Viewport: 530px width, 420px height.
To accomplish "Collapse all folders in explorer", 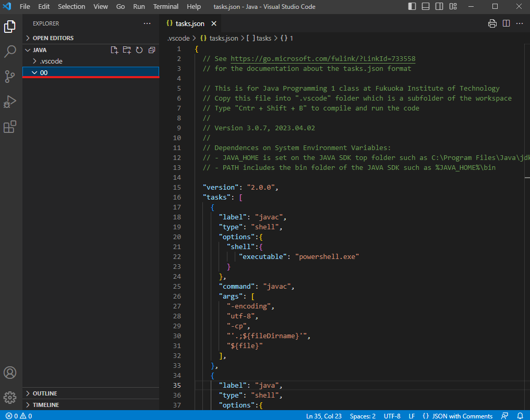I will tap(152, 50).
